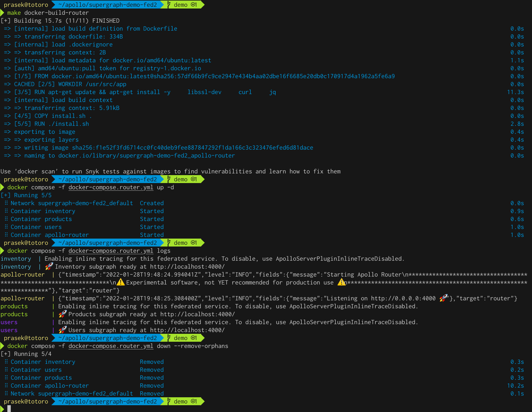Click the status dots icon beside Container users Started
532x412 pixels.
pyautogui.click(x=6, y=227)
